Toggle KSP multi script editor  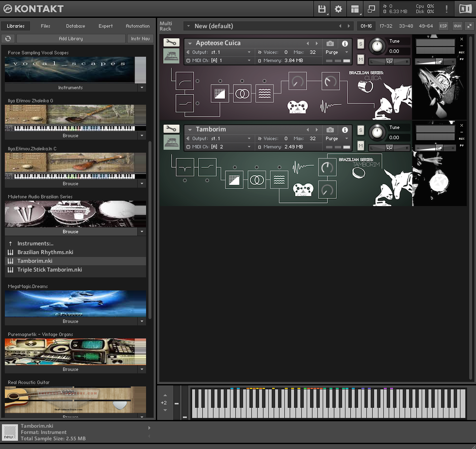pyautogui.click(x=443, y=26)
